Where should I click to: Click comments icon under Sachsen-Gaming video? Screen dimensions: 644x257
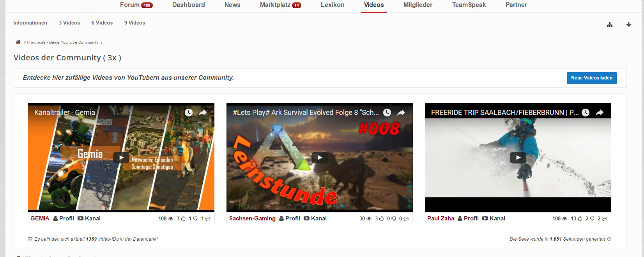click(x=406, y=219)
